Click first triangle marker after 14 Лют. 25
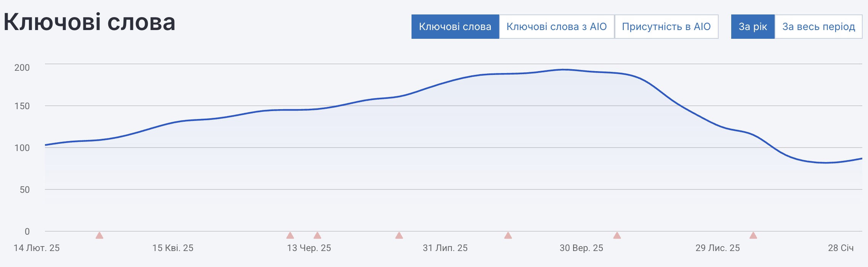 99,235
